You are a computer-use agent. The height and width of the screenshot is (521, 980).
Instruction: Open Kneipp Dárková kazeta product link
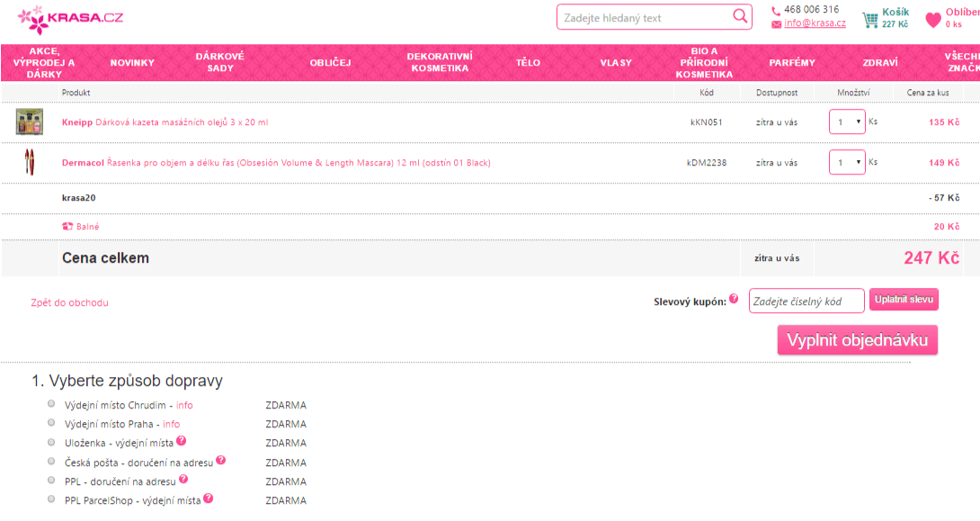(165, 122)
